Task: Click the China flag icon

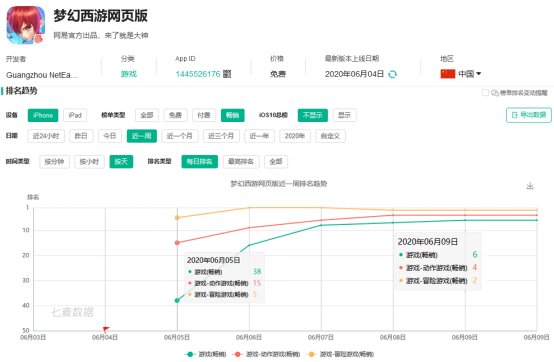Action: (x=448, y=74)
